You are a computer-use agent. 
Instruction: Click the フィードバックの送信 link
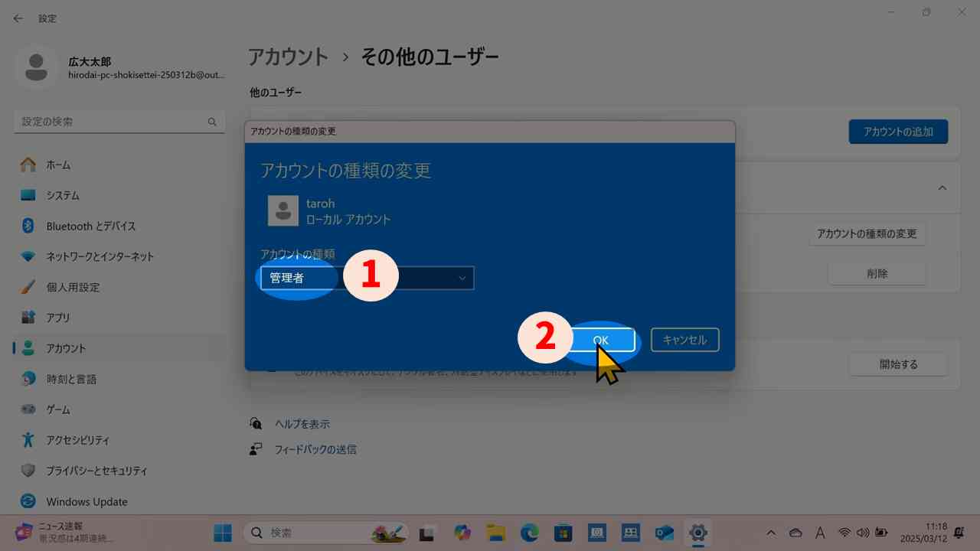click(315, 449)
